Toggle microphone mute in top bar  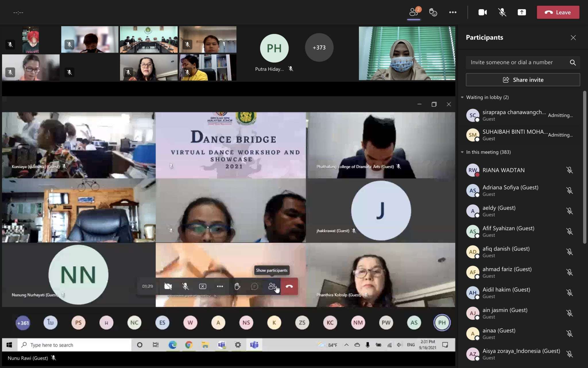(502, 12)
